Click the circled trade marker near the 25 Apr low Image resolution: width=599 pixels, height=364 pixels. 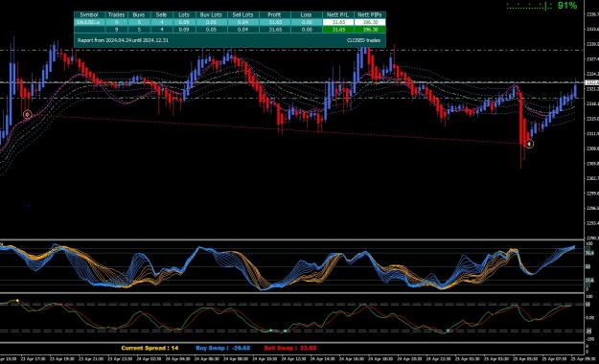[x=529, y=144]
